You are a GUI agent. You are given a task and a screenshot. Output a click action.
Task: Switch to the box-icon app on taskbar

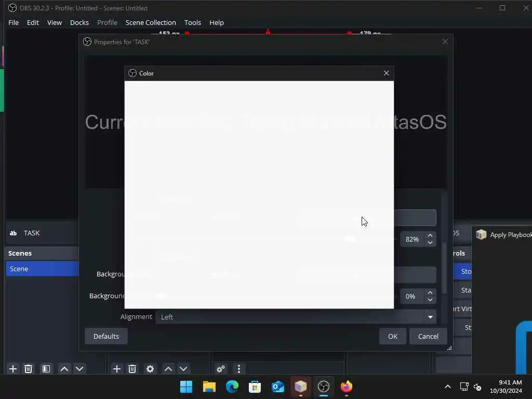pos(301,387)
